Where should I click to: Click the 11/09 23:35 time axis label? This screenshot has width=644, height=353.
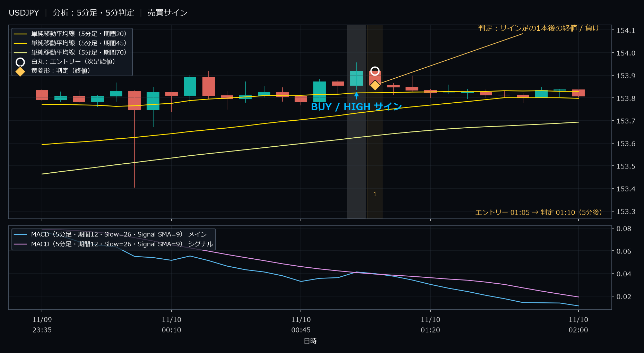[x=42, y=325]
